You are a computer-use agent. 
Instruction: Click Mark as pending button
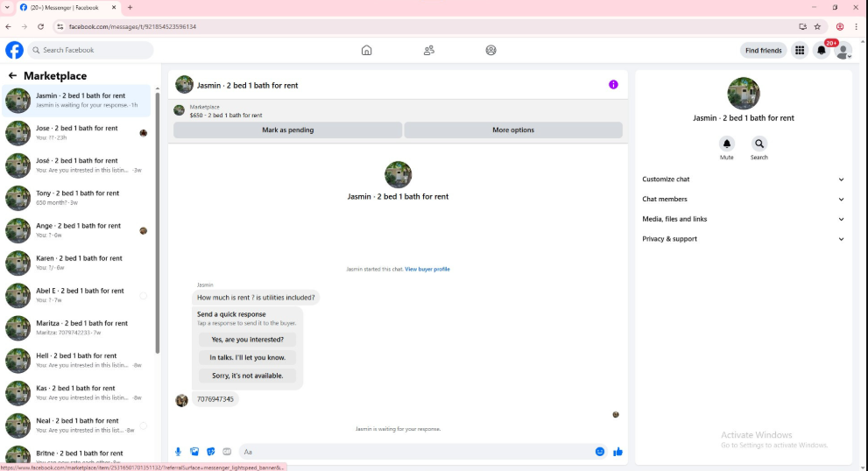[288, 130]
